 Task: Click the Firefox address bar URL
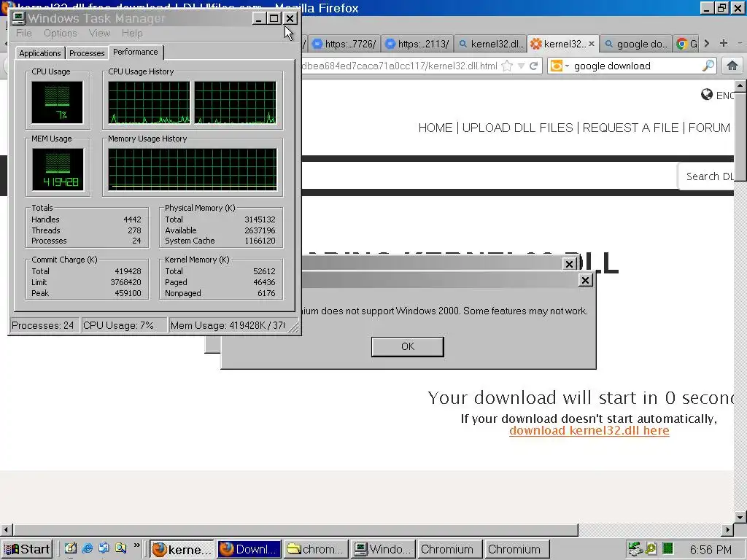[x=399, y=66]
